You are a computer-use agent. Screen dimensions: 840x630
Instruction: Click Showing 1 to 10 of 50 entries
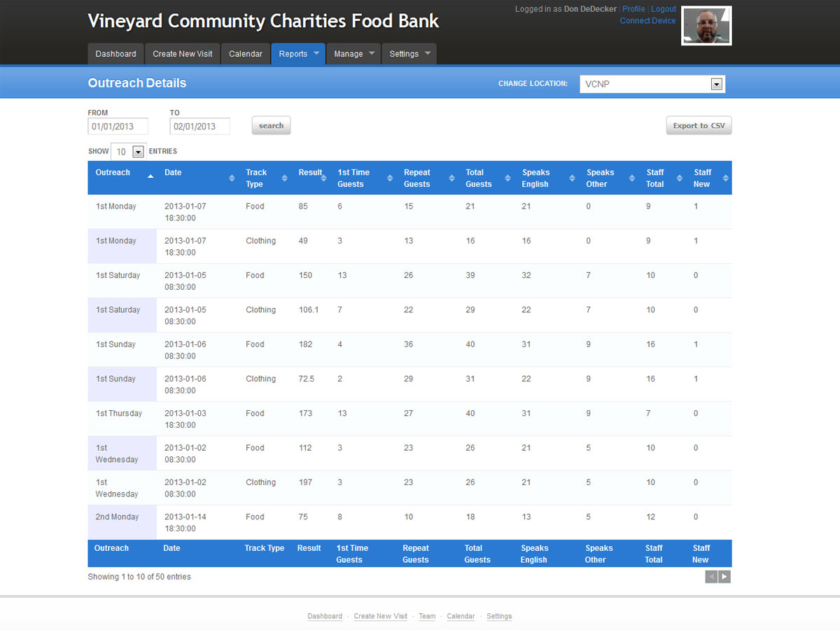coord(139,577)
